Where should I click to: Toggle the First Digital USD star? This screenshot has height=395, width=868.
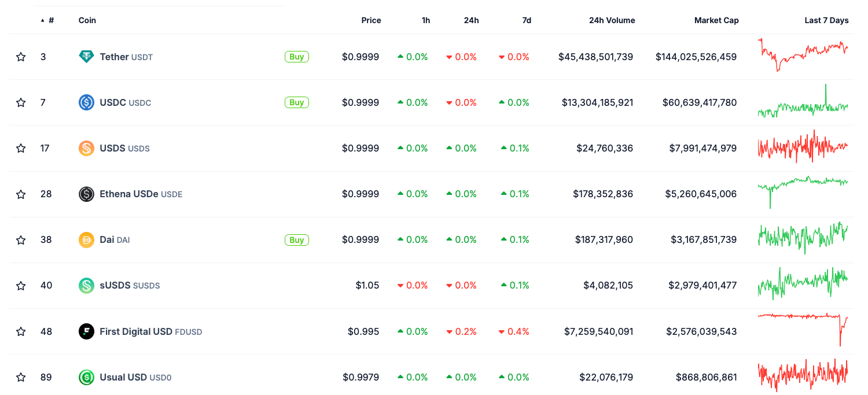pos(21,331)
